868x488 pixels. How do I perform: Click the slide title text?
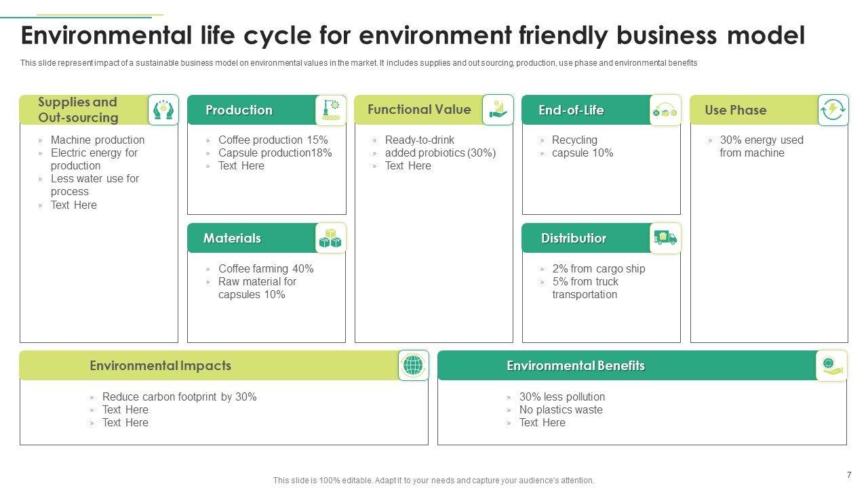point(413,35)
